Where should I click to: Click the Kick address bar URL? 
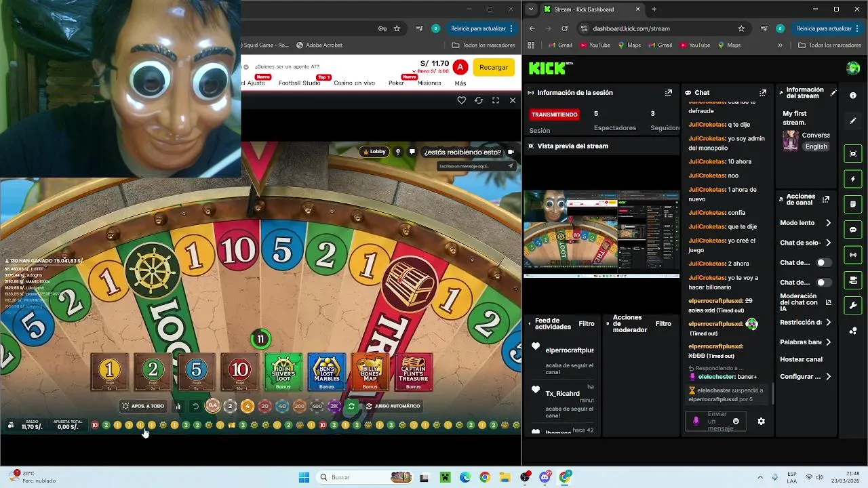(x=631, y=28)
